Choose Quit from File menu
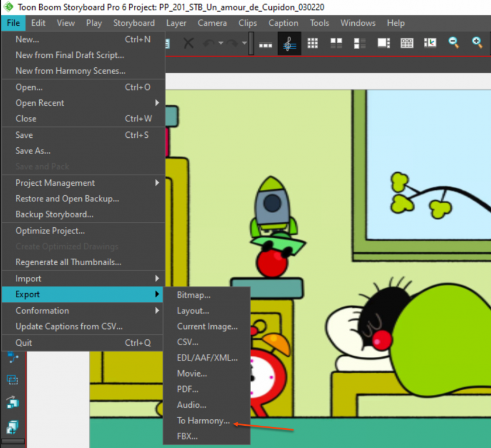Screen dimensions: 491x448 (x=82, y=343)
